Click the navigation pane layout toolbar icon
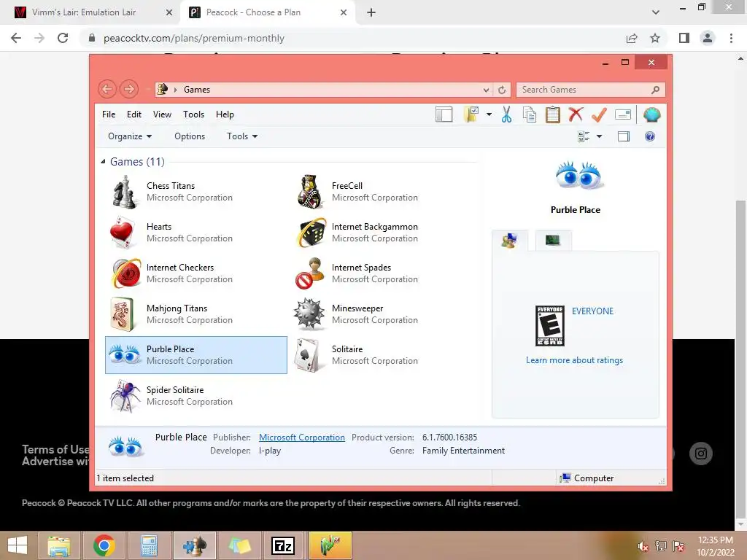Screen dimensions: 747x560 (x=444, y=114)
